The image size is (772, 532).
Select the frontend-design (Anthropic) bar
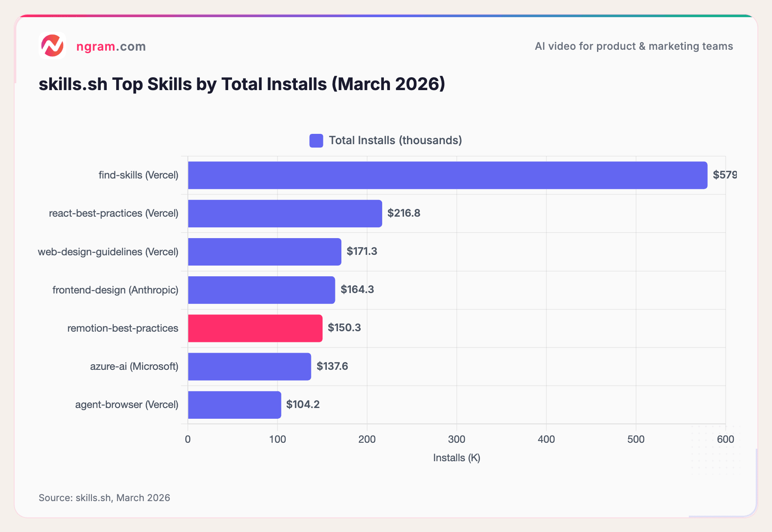point(262,290)
